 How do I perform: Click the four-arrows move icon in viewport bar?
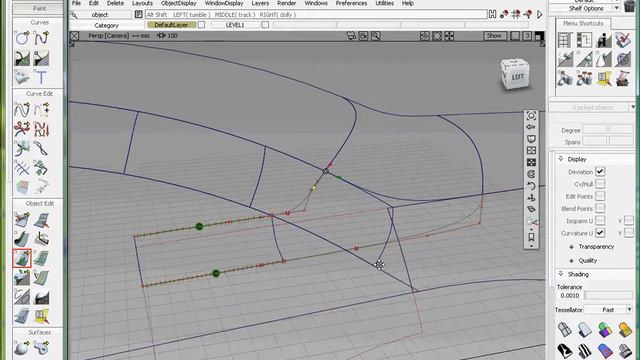(449, 36)
